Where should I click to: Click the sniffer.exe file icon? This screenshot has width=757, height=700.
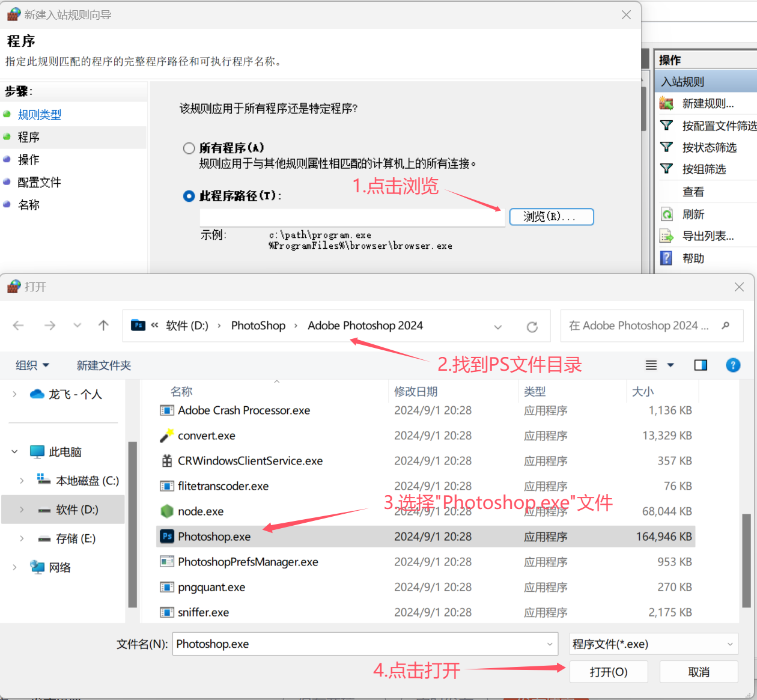(x=167, y=612)
